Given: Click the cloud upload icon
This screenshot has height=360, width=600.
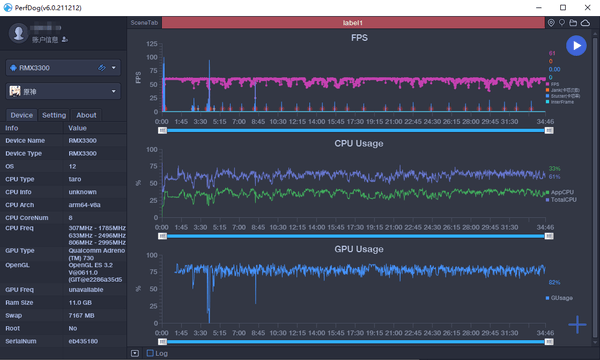Looking at the screenshot, I should pyautogui.click(x=585, y=23).
